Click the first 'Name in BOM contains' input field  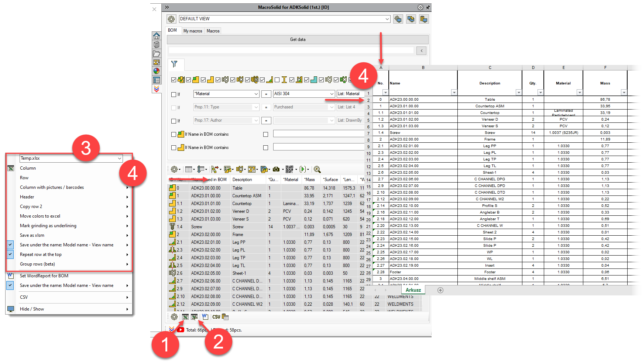(x=318, y=134)
